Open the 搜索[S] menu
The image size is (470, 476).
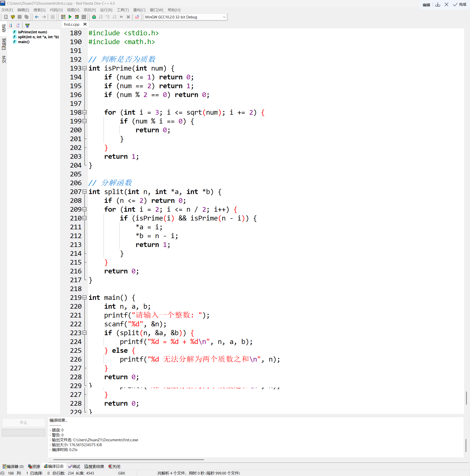click(x=39, y=10)
